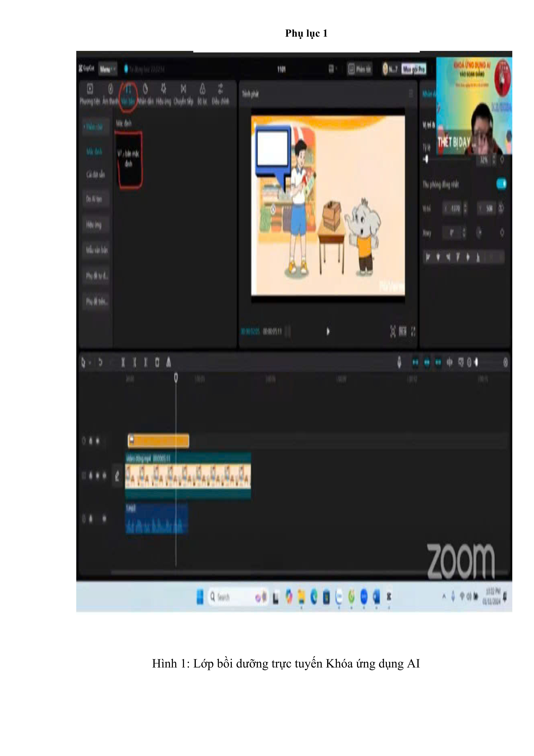
Task: Select Mẫu văn bản in text sidebar
Action: coord(96,250)
